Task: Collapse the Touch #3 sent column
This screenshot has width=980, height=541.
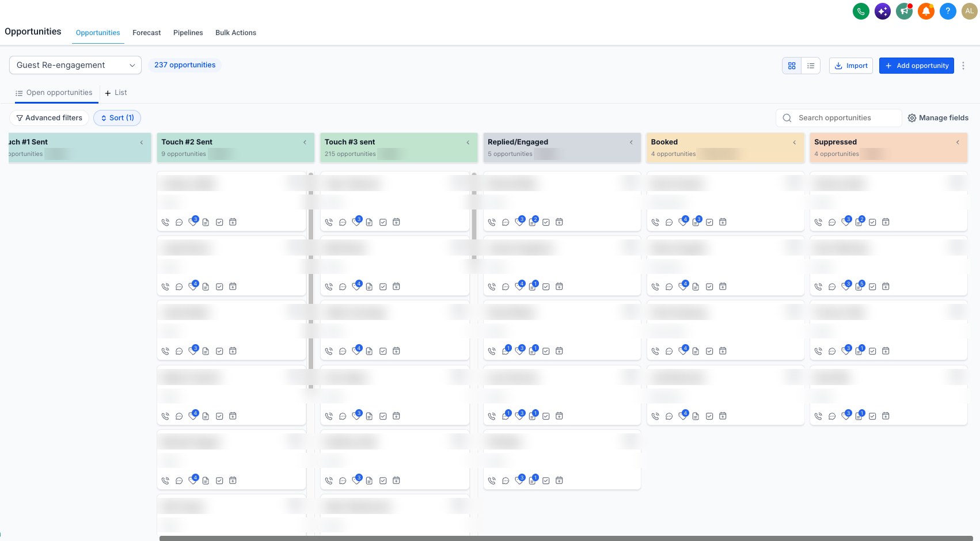Action: click(468, 142)
